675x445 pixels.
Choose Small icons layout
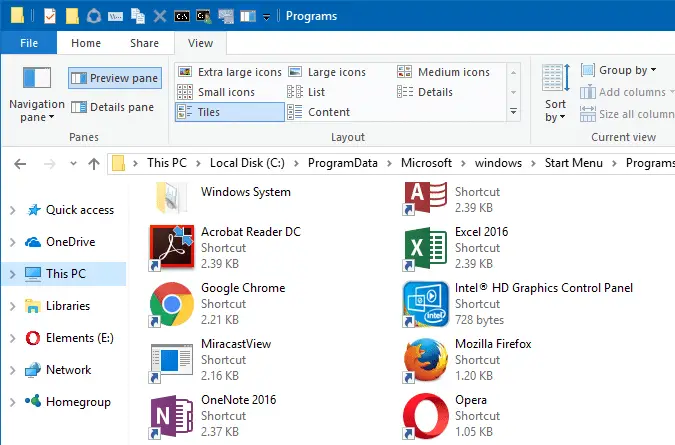217,92
